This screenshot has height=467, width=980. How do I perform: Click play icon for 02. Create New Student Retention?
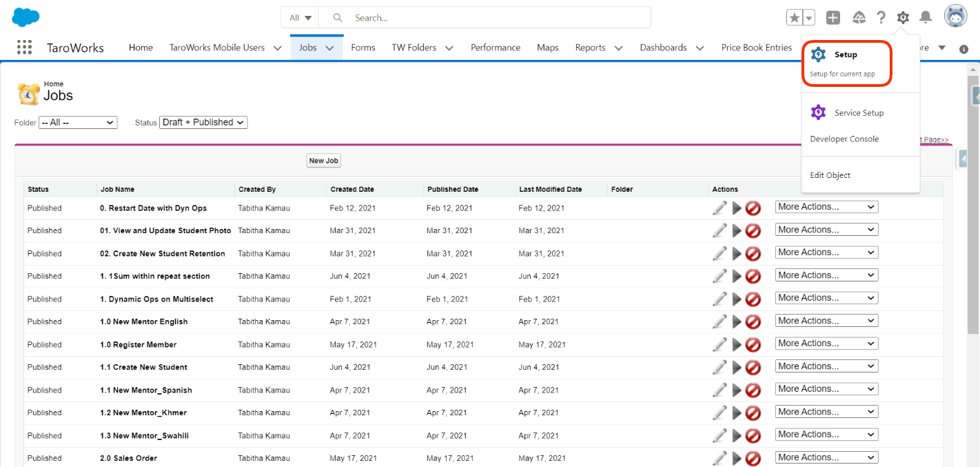click(x=737, y=254)
